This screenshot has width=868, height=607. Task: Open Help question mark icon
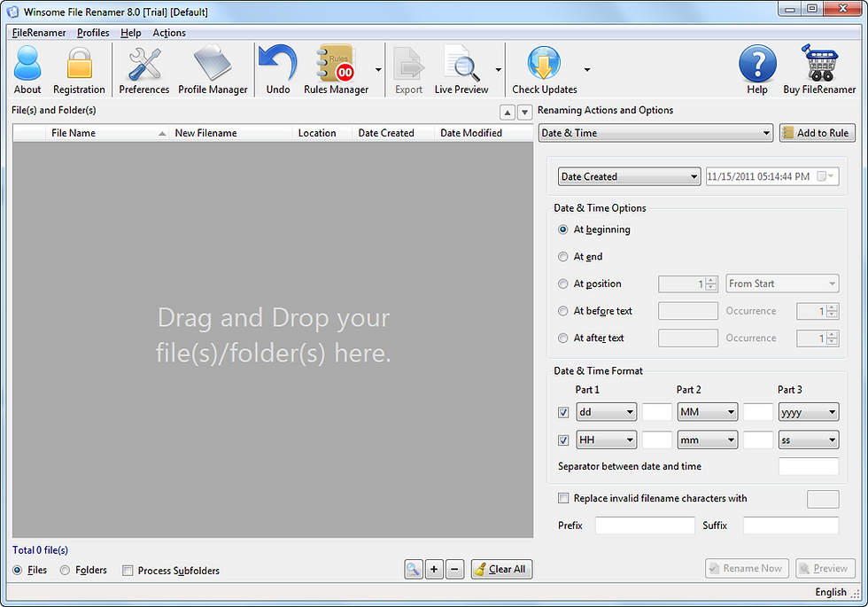(757, 70)
